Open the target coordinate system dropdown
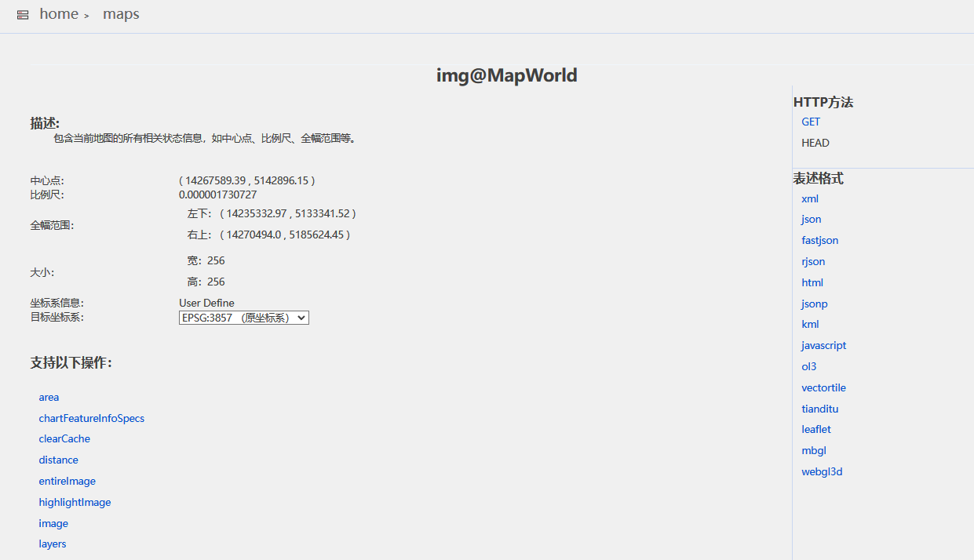This screenshot has width=974, height=560. tap(244, 318)
